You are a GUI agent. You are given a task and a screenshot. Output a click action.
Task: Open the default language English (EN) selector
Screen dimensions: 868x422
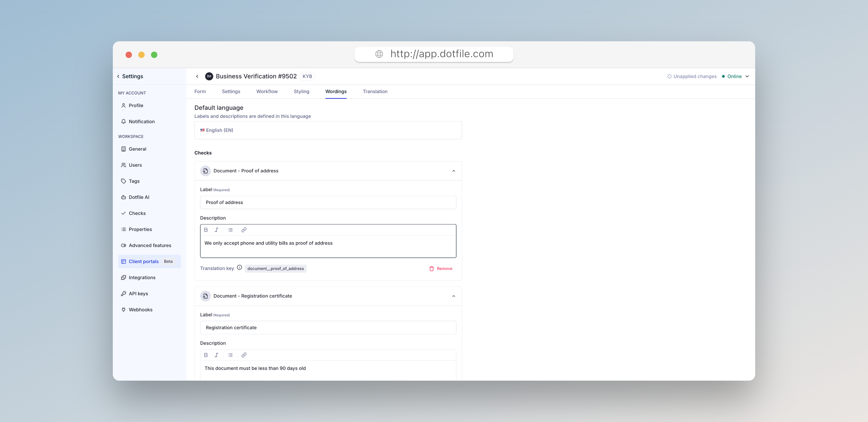coord(328,130)
